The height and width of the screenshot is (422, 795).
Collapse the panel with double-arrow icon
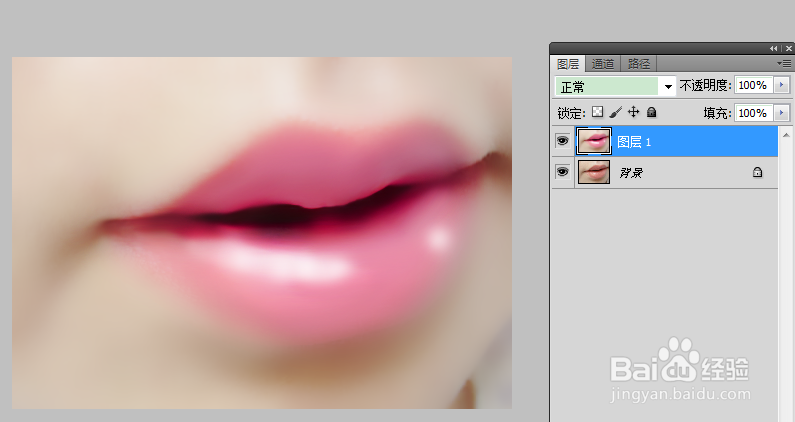tap(773, 49)
